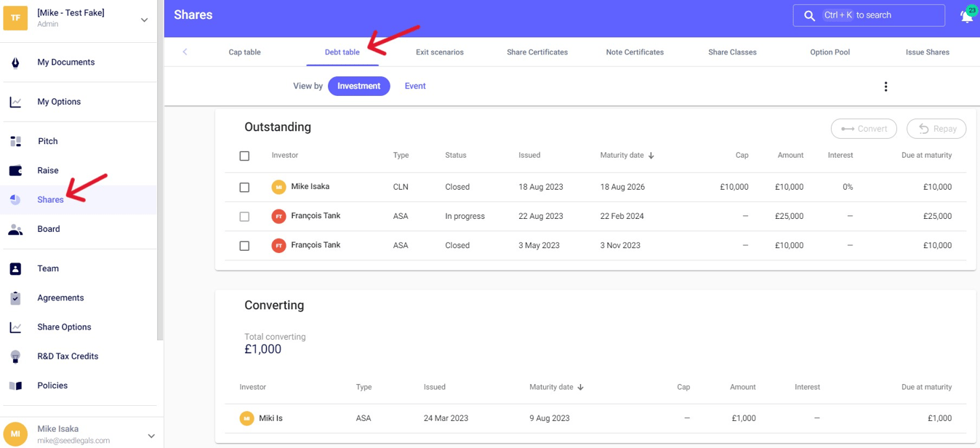View by Event
980x448 pixels.
[415, 86]
